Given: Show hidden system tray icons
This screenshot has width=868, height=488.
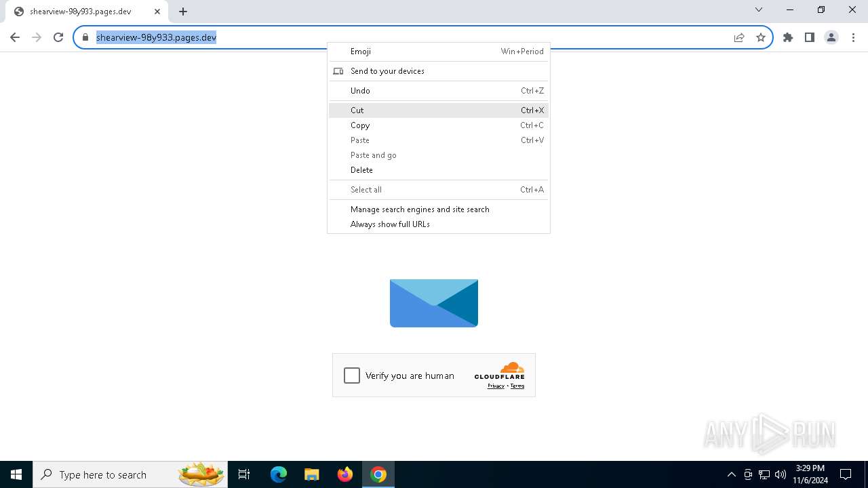Looking at the screenshot, I should pos(731,474).
